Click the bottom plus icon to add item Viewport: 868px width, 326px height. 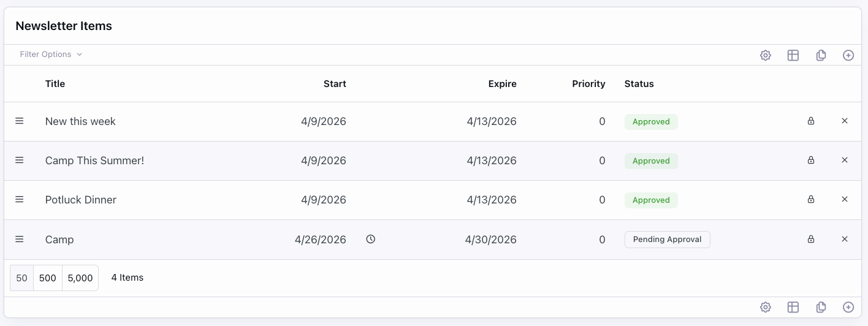848,307
